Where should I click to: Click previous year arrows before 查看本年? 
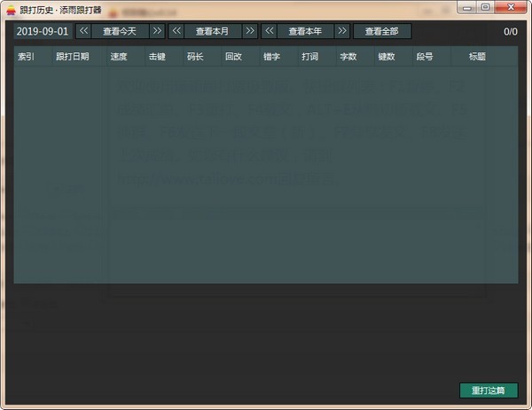click(x=269, y=31)
